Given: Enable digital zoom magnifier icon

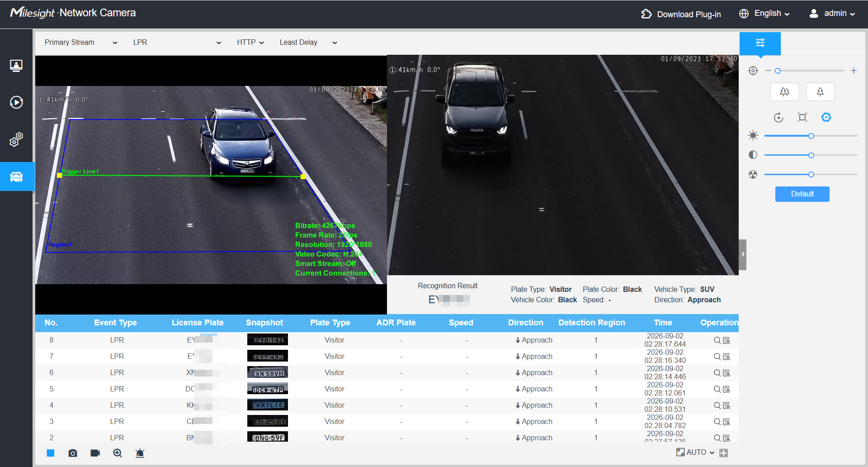Looking at the screenshot, I should (x=118, y=453).
